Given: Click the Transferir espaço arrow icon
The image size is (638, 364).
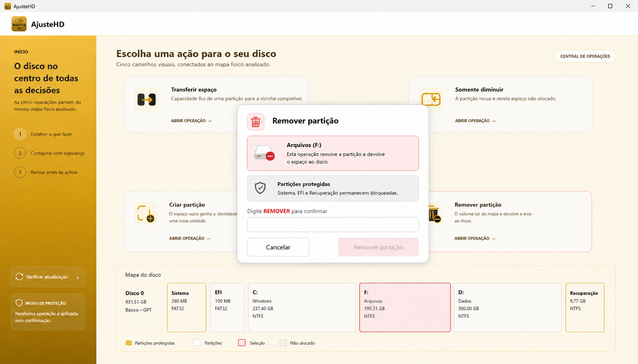Looking at the screenshot, I should (146, 99).
